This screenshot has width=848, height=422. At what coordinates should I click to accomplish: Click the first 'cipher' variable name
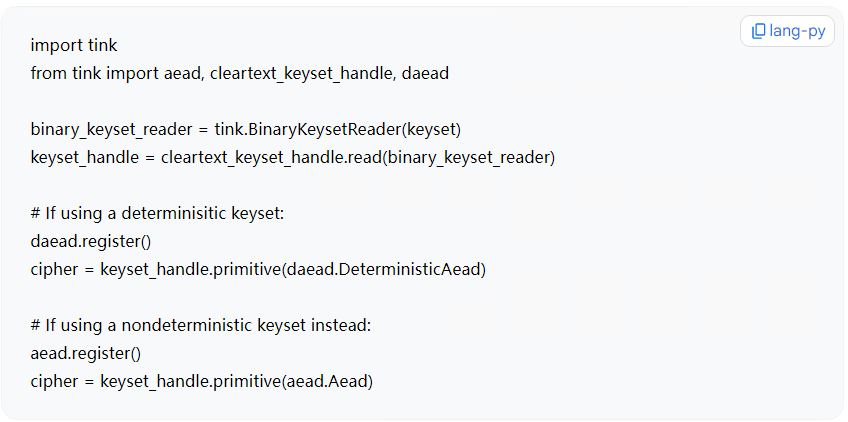[x=54, y=269]
